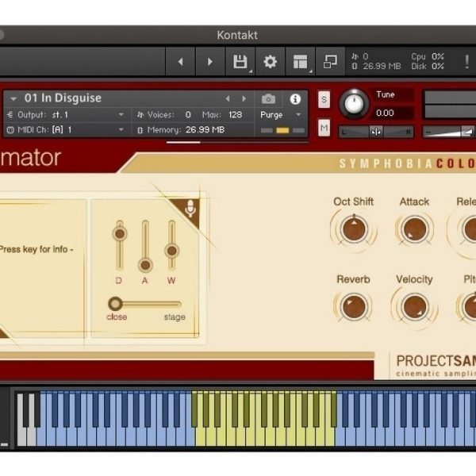The image size is (476, 476).
Task: Click the 01 In Disguise instrument name
Action: tap(63, 98)
